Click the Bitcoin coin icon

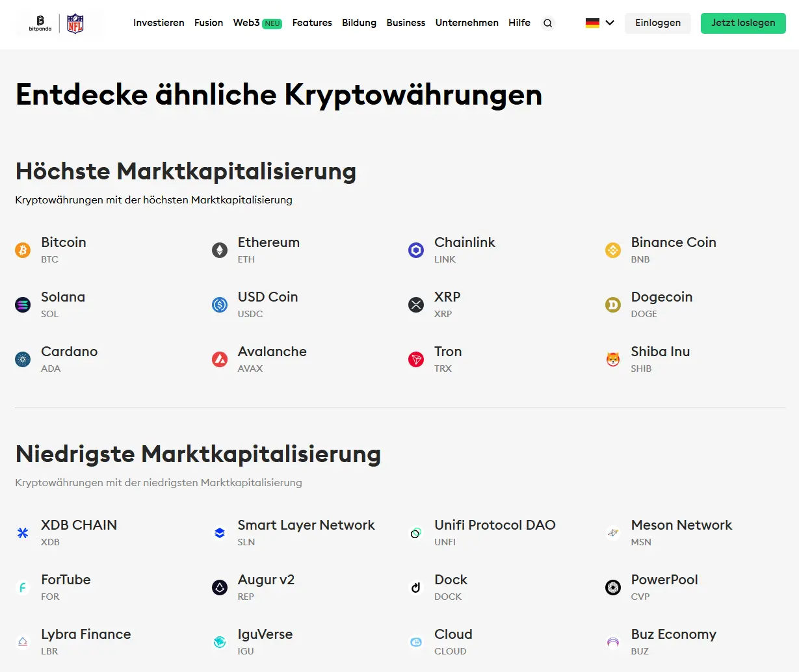point(23,250)
